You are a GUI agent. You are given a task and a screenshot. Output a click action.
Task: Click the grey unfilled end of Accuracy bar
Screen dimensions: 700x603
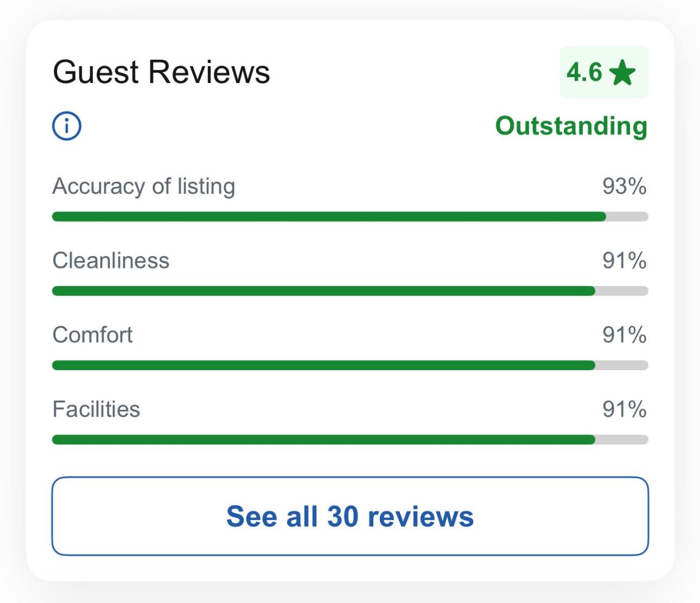[627, 217]
